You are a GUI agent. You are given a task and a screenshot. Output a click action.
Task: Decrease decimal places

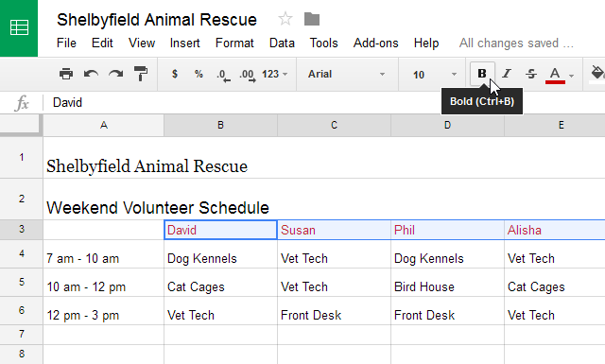(223, 75)
